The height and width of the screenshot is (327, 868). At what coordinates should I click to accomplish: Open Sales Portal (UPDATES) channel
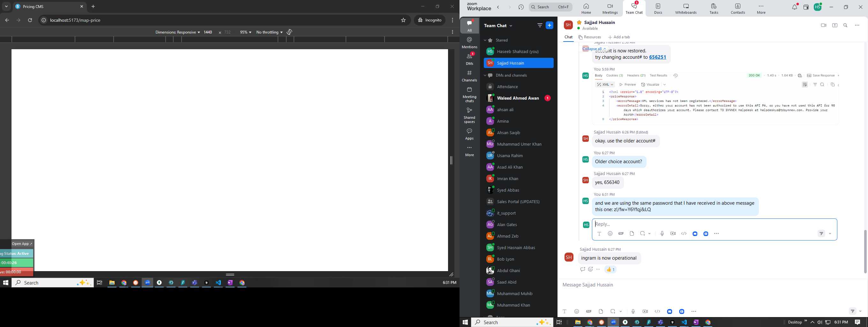pyautogui.click(x=518, y=202)
